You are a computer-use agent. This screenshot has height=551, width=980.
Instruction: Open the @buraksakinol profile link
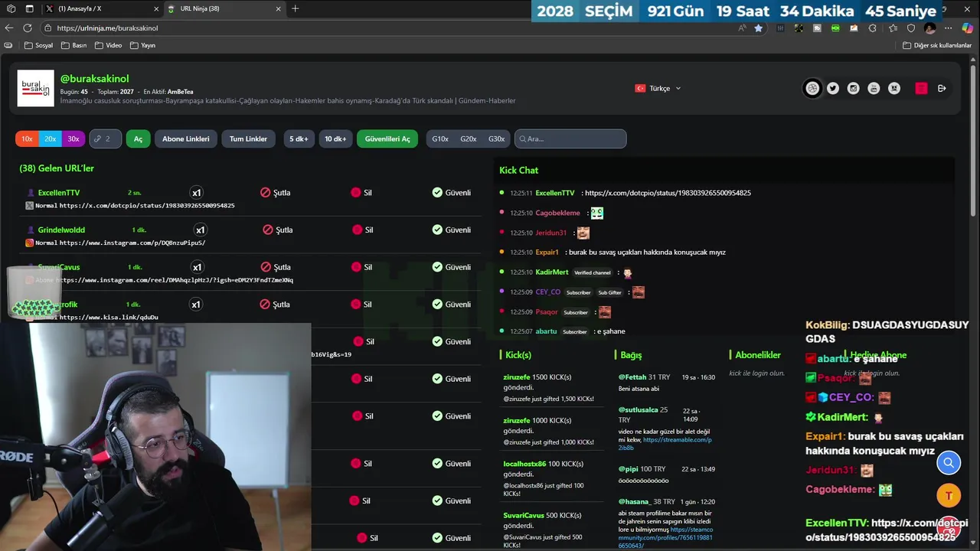coord(94,79)
